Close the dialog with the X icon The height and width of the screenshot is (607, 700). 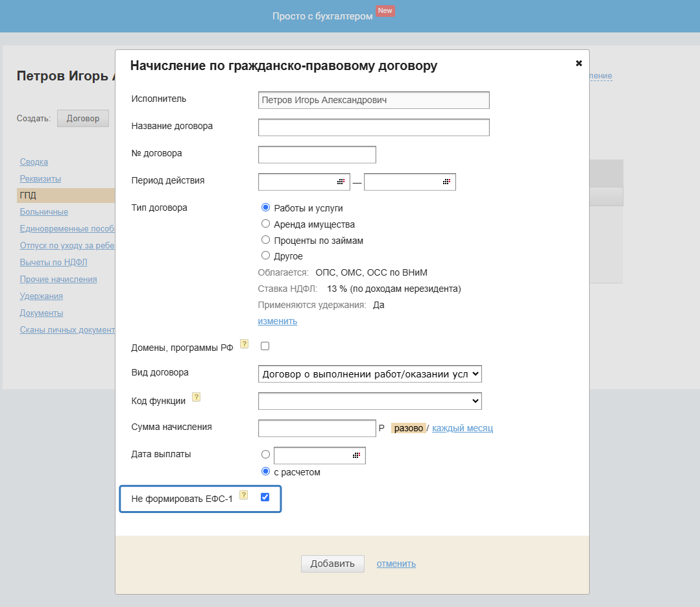[579, 63]
